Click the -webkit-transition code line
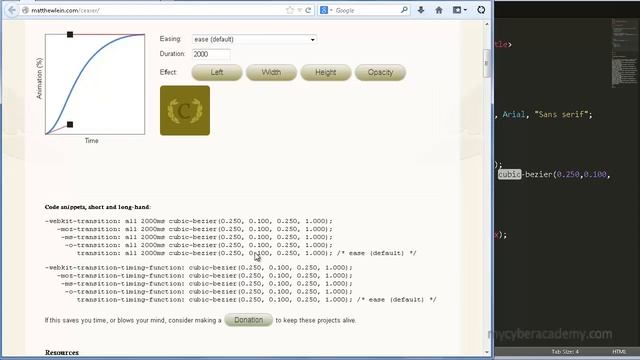Image resolution: width=640 pixels, height=360 pixels. point(189,221)
